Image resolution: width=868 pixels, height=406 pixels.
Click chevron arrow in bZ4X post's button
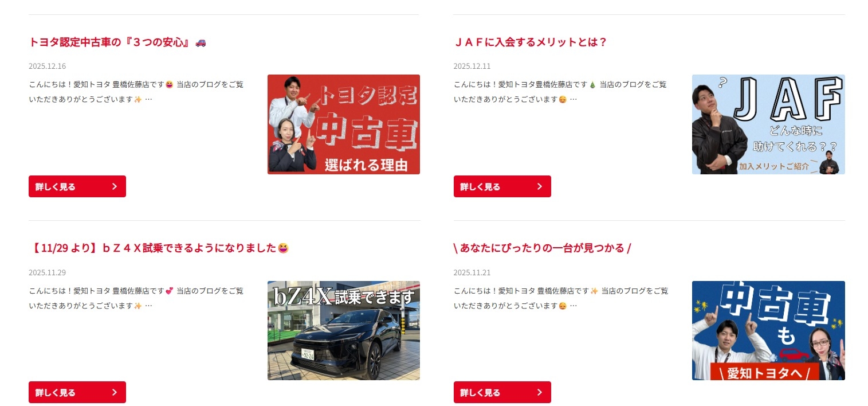[x=115, y=392]
